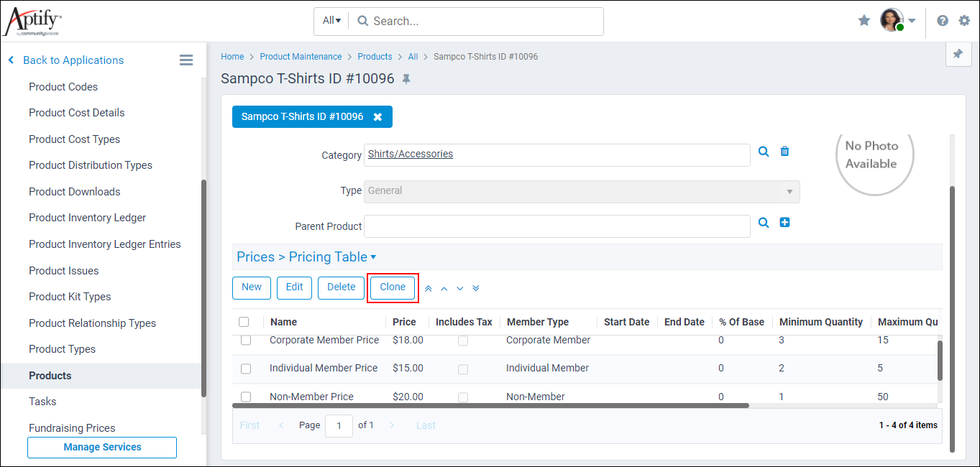This screenshot has width=980, height=467.
Task: Open Fundraising Prices in sidebar
Action: [72, 428]
